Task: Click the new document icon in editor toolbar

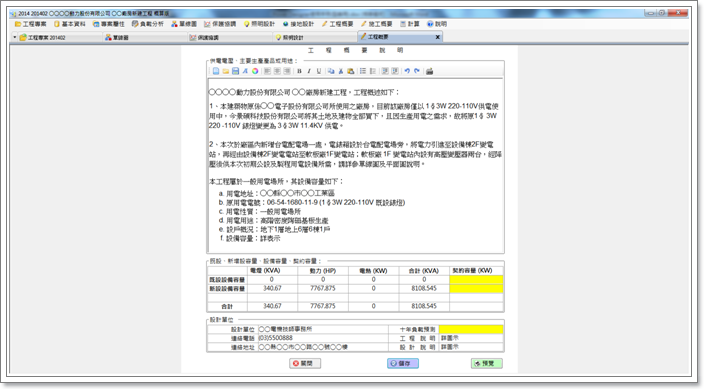Action: (216, 71)
